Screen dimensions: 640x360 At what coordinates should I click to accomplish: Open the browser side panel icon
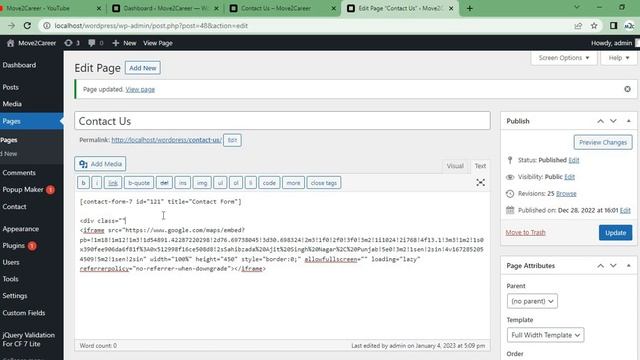tap(613, 26)
